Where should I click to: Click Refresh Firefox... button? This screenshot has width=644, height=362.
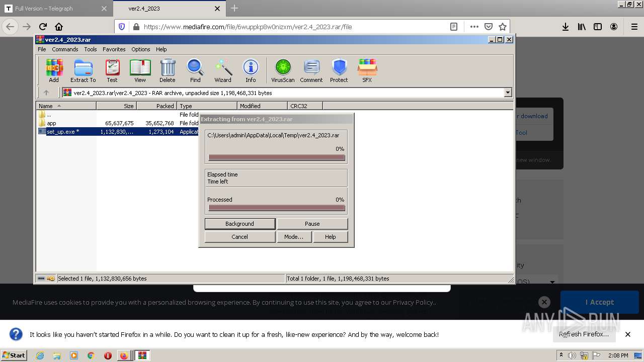coord(584,334)
